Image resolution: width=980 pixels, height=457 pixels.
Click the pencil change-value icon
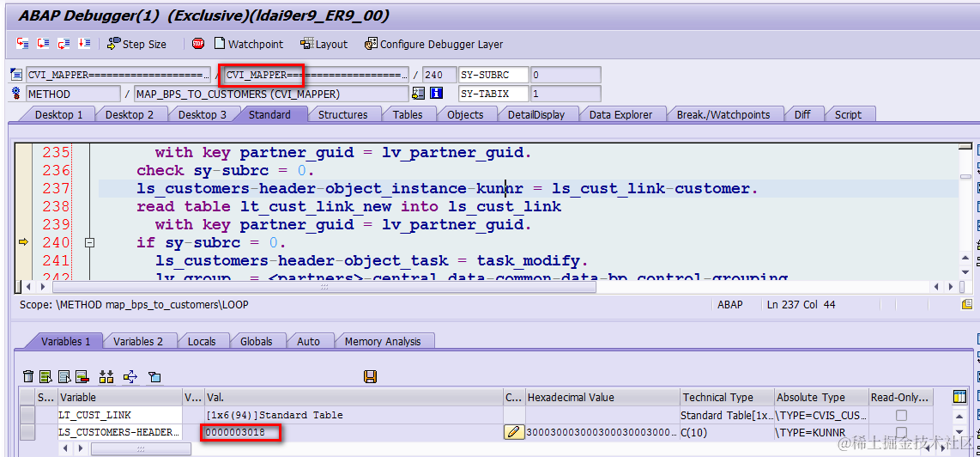tap(513, 432)
